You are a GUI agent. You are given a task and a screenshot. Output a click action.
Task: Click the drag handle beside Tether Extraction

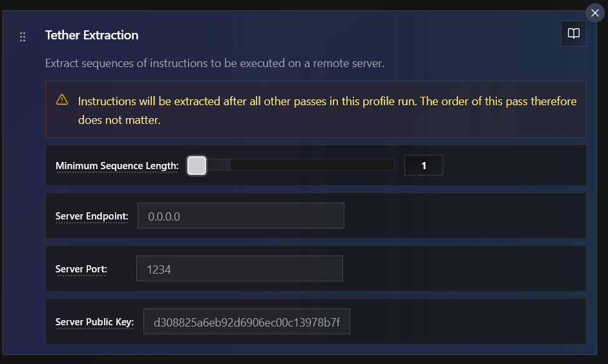click(x=23, y=37)
